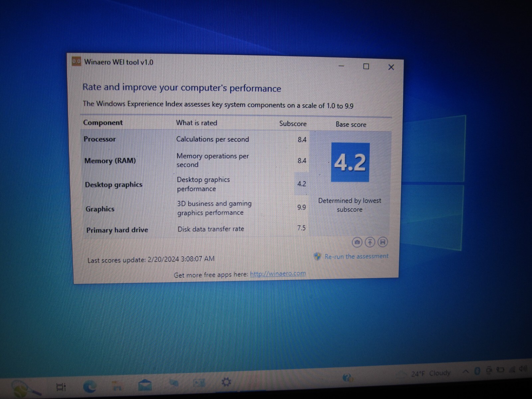The image size is (532, 399).
Task: Click the Graphics subscore 9.9
Action: point(302,207)
